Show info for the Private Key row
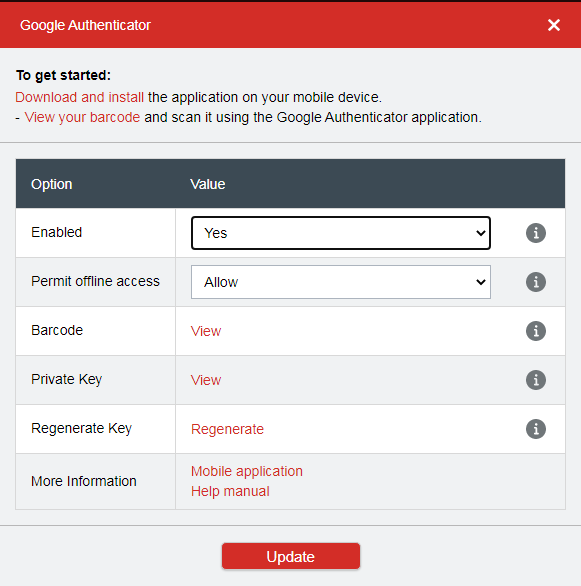Image resolution: width=581 pixels, height=586 pixels. tap(536, 380)
